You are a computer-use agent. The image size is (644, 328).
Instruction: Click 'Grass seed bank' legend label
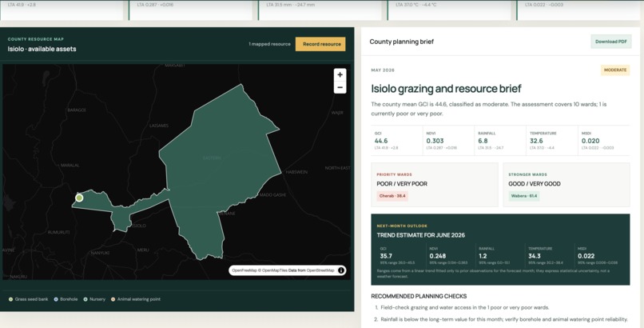[x=32, y=299]
